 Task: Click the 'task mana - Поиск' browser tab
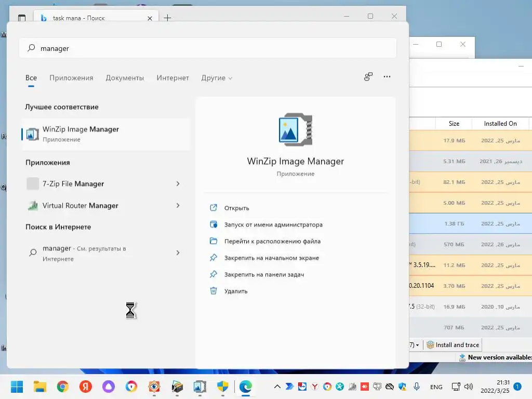[x=96, y=17]
